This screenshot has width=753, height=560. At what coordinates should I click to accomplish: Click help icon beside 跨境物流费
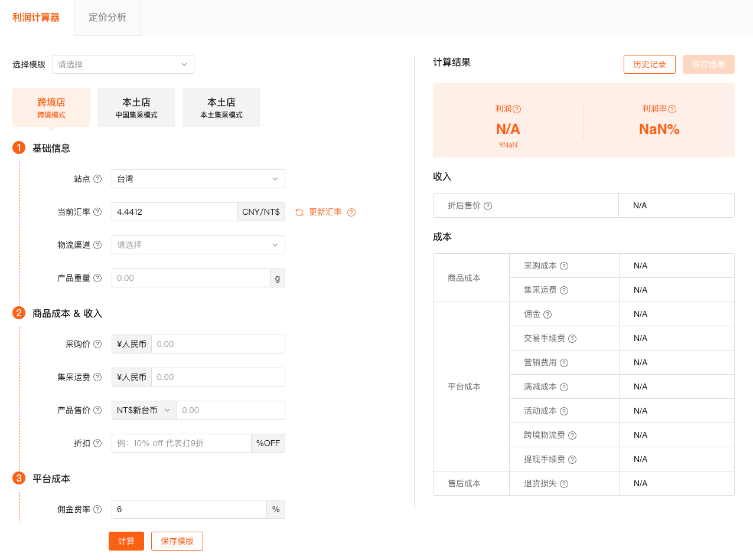click(x=572, y=435)
